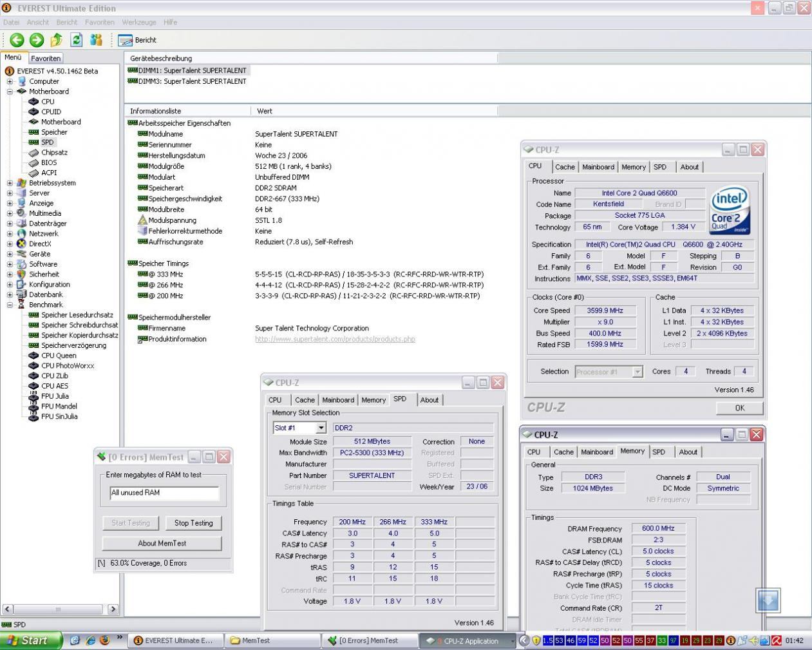Image resolution: width=812 pixels, height=650 pixels.
Task: Select the FPU Mandel benchmark
Action: pyautogui.click(x=59, y=406)
